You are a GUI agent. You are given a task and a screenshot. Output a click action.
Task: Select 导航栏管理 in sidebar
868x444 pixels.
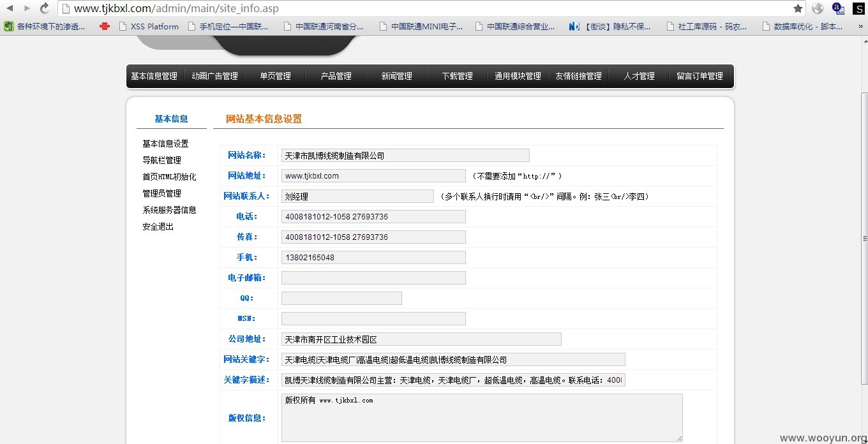[x=161, y=160]
